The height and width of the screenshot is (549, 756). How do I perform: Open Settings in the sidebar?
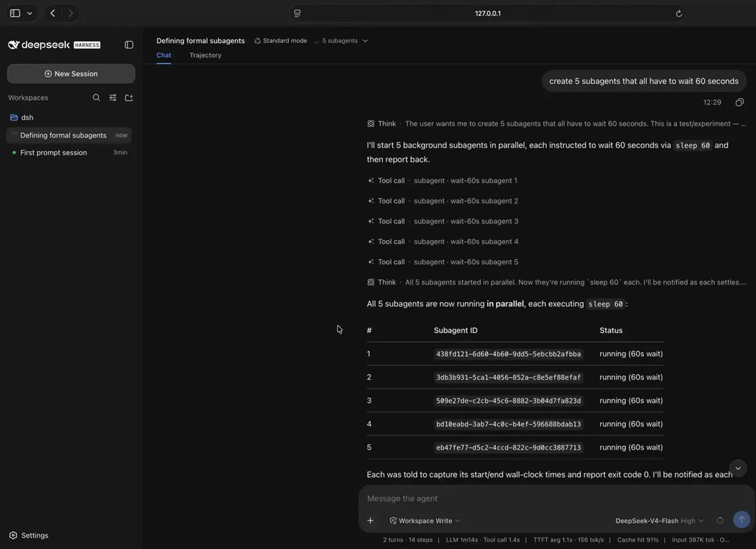pos(29,535)
